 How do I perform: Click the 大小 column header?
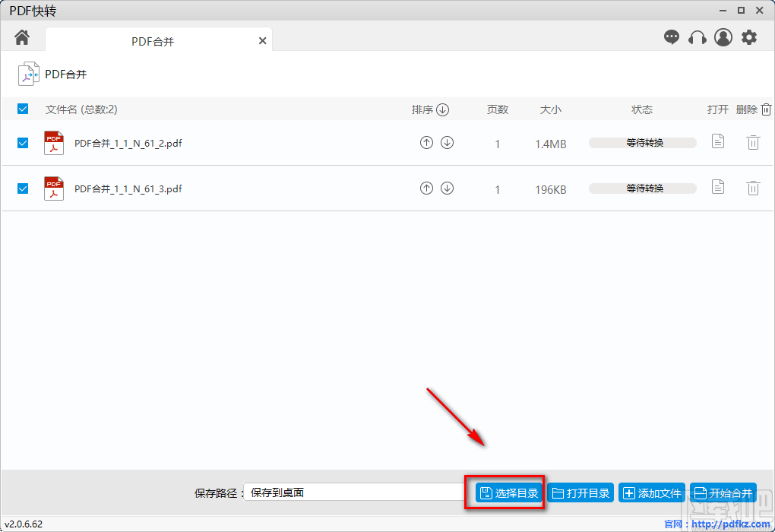[x=551, y=109]
